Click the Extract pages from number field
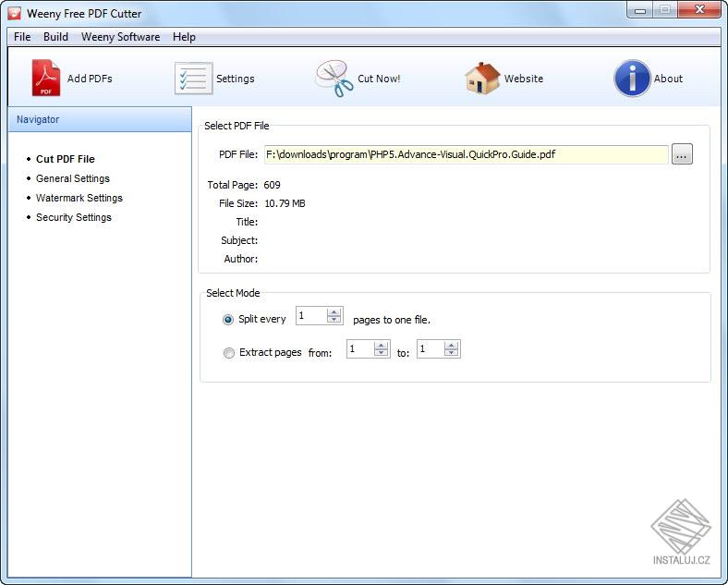 click(360, 349)
